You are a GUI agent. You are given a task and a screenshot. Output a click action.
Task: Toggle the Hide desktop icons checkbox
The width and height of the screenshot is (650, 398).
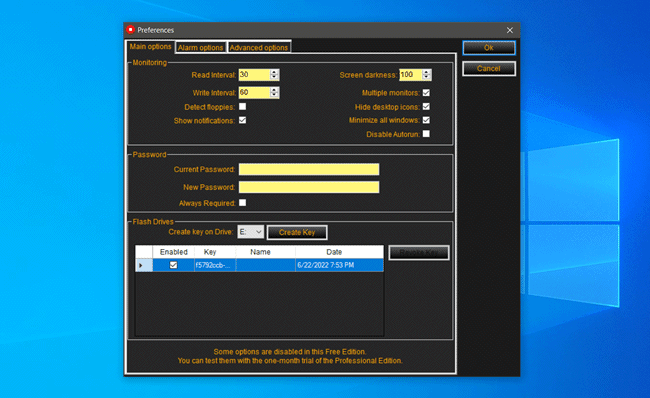click(x=426, y=107)
